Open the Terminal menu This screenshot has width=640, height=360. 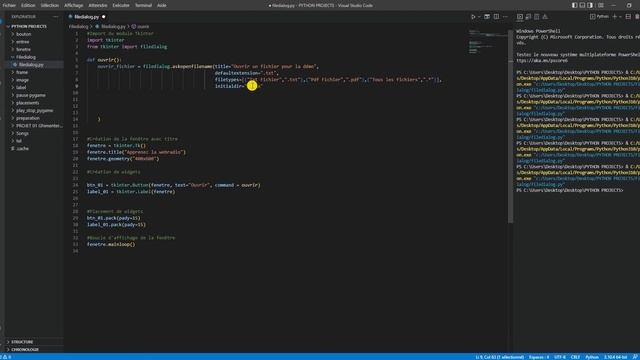pos(143,5)
